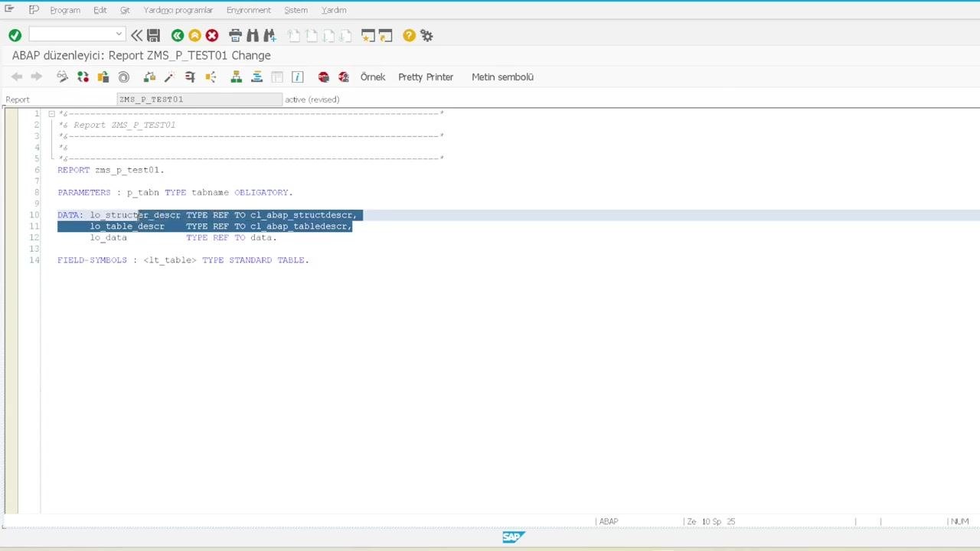
Task: Open the Program menu
Action: (65, 10)
